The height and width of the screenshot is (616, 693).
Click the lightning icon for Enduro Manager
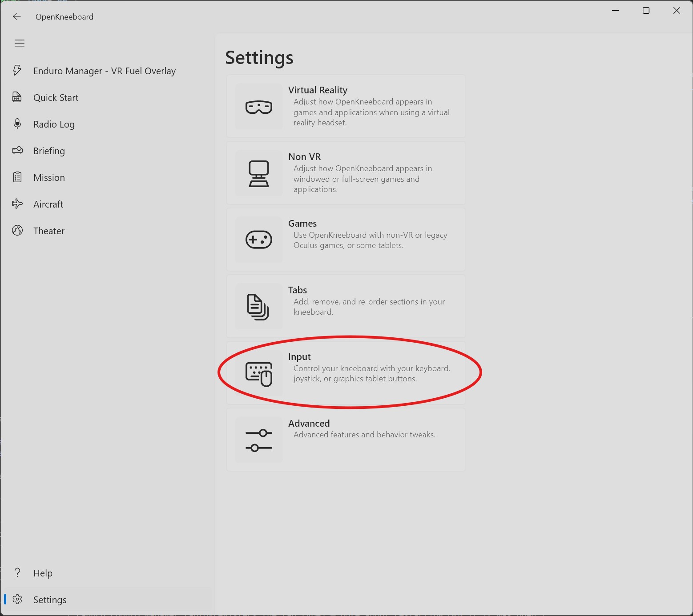pos(17,70)
